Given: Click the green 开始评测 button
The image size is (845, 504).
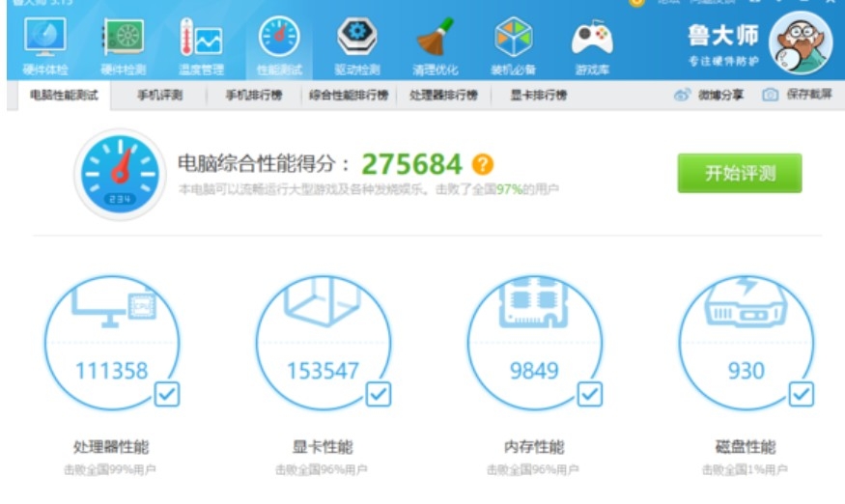Looking at the screenshot, I should point(740,173).
